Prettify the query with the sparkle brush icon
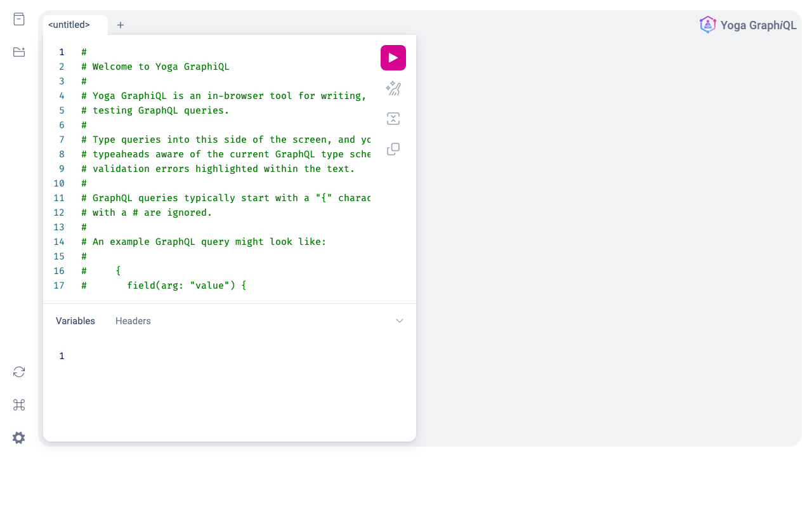The image size is (812, 512). [393, 88]
